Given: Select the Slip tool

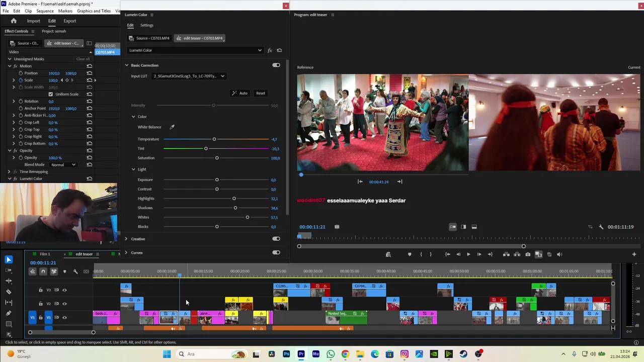Looking at the screenshot, I should [9, 302].
